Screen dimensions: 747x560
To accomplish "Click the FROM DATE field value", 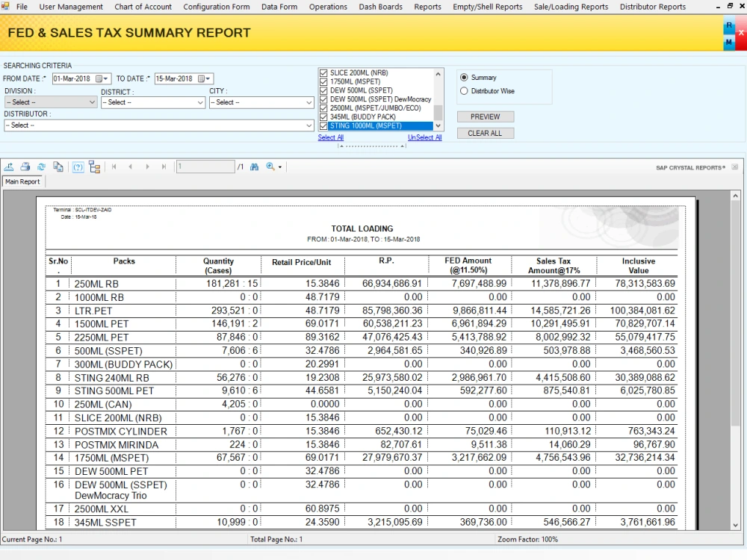I will pyautogui.click(x=72, y=78).
